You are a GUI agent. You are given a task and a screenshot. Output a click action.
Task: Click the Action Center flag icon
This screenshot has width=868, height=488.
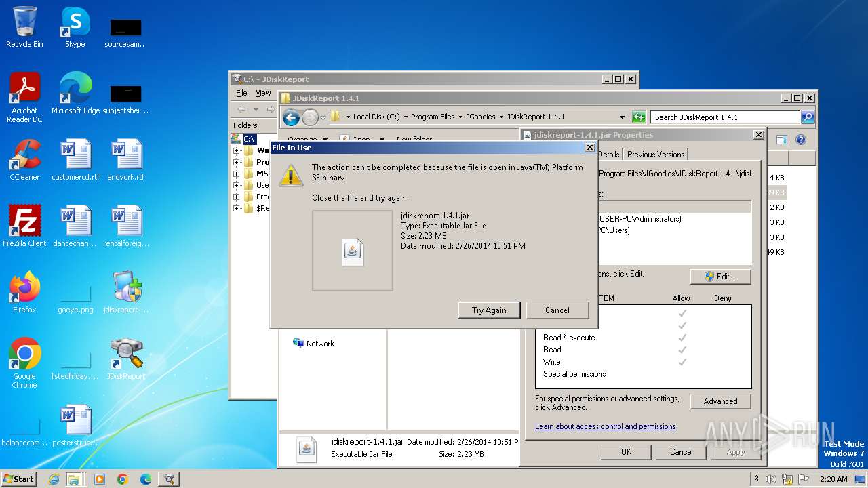(x=802, y=479)
